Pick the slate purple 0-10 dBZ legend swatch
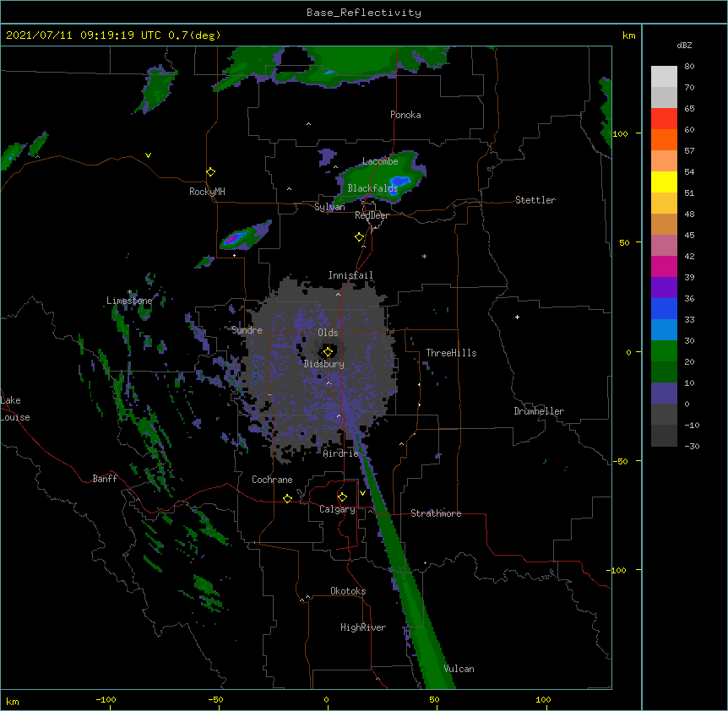728x711 pixels. [664, 393]
